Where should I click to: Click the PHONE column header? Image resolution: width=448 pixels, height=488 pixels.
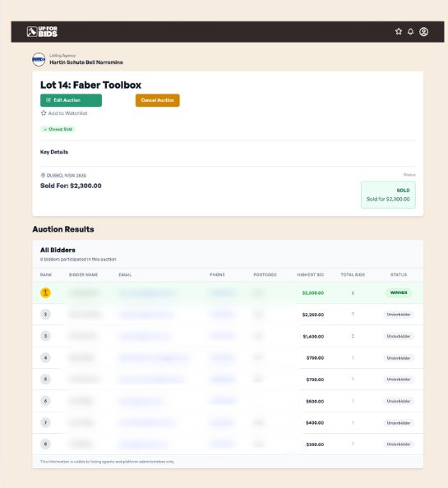point(217,275)
